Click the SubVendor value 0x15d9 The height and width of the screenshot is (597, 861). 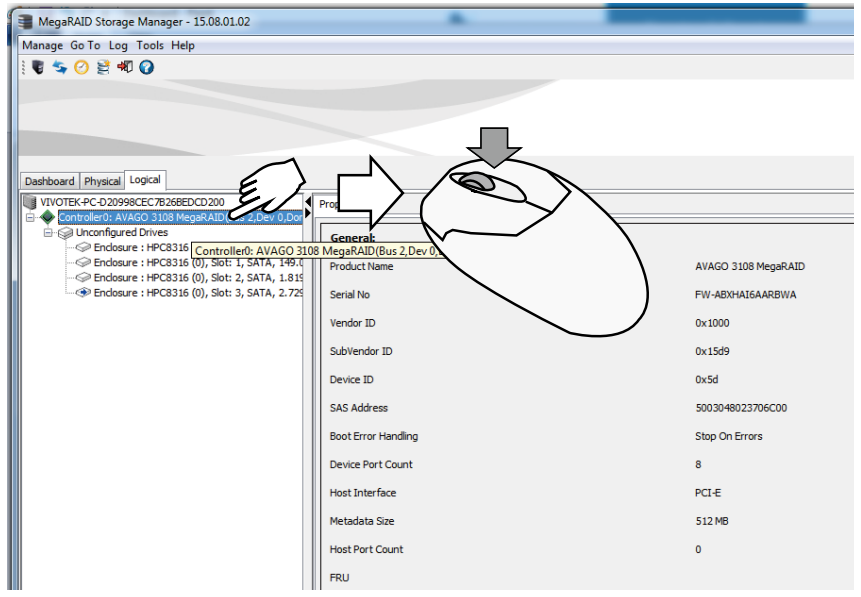712,351
